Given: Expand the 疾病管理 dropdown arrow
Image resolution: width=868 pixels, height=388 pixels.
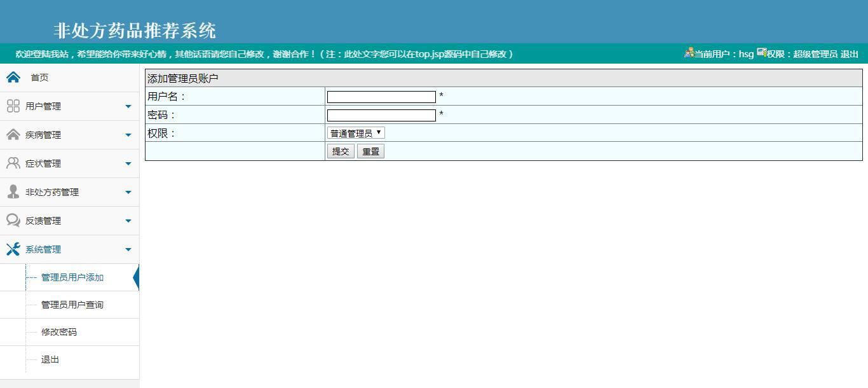Looking at the screenshot, I should [x=128, y=135].
